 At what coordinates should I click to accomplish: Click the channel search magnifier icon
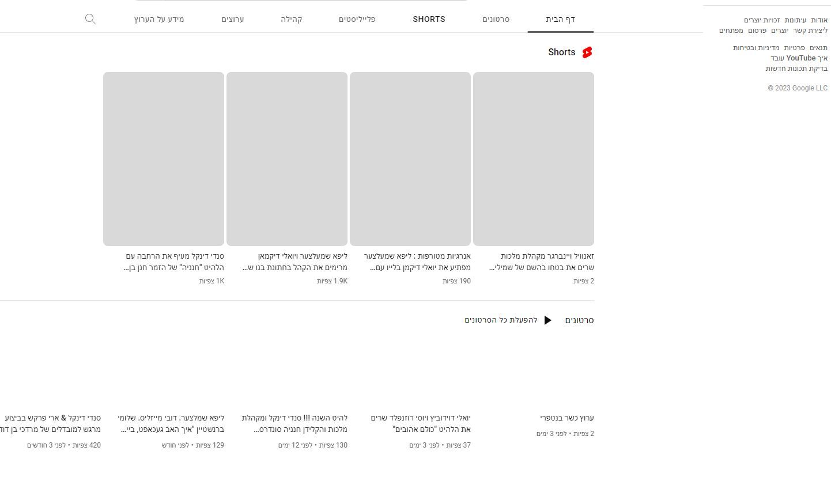pyautogui.click(x=90, y=19)
